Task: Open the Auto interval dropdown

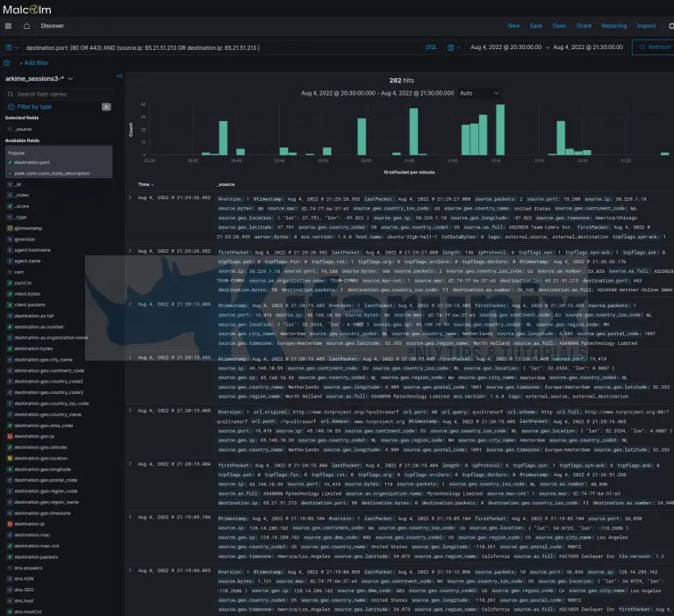Action: tap(478, 93)
